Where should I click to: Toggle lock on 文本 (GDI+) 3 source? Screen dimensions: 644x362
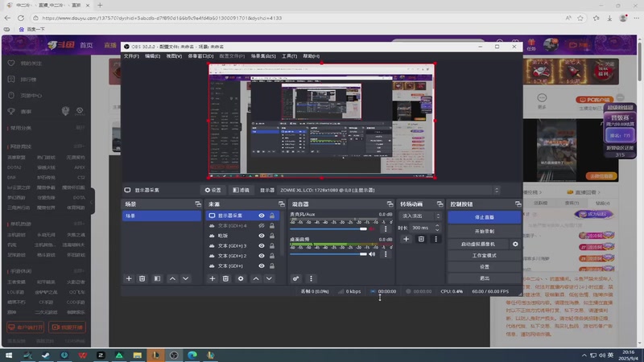click(272, 246)
